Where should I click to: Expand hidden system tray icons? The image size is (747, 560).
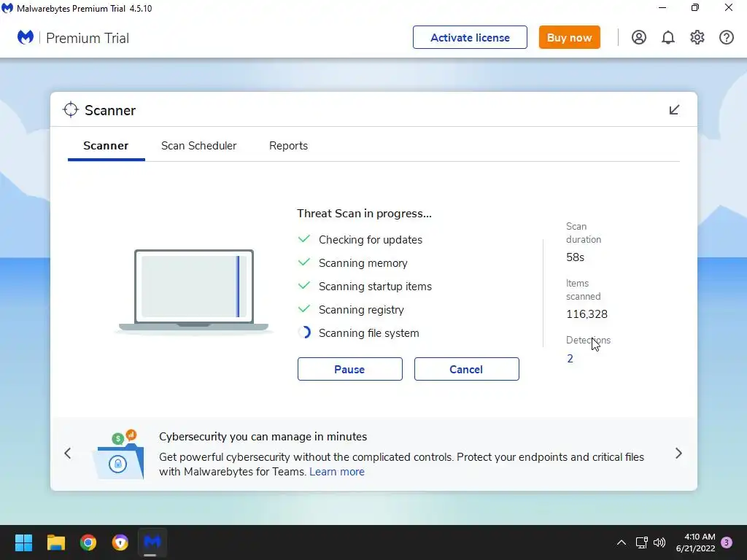click(x=622, y=542)
